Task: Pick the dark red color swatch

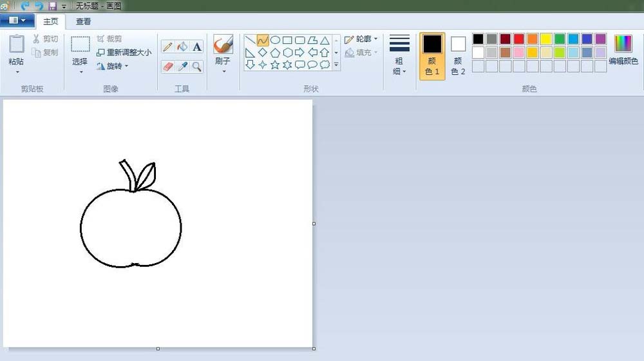Action: (505, 39)
